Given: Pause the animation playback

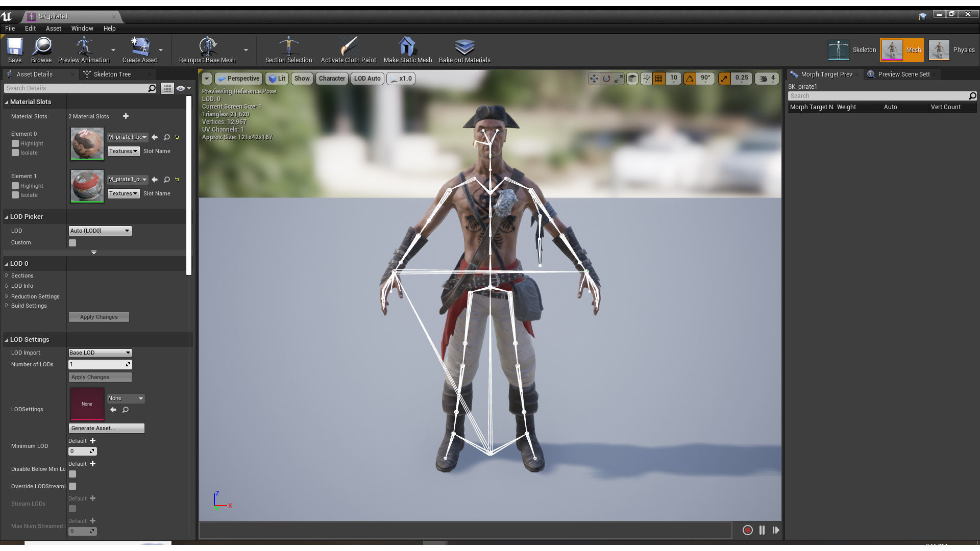Looking at the screenshot, I should [762, 530].
